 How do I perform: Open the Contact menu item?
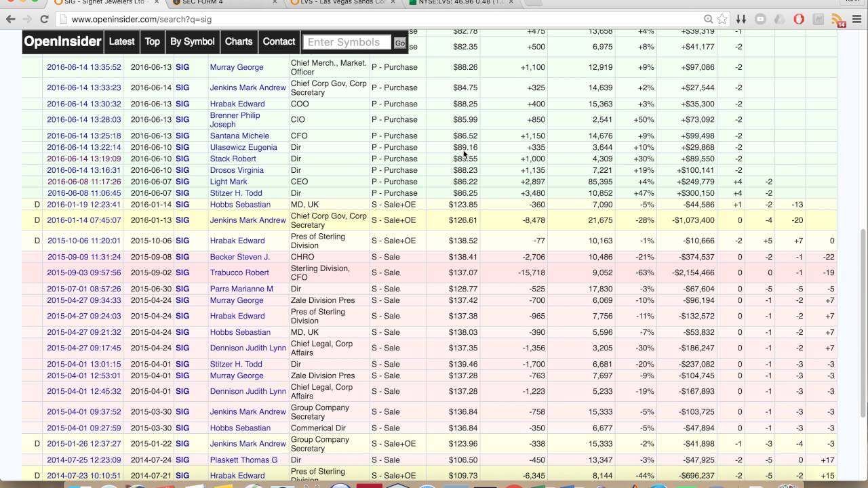click(279, 41)
